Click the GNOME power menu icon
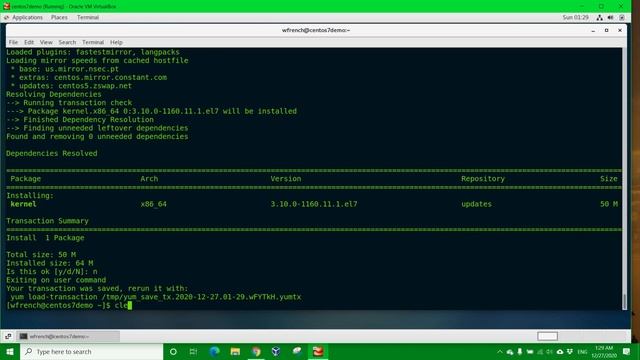Screen dimensions: 640x360 (622, 18)
